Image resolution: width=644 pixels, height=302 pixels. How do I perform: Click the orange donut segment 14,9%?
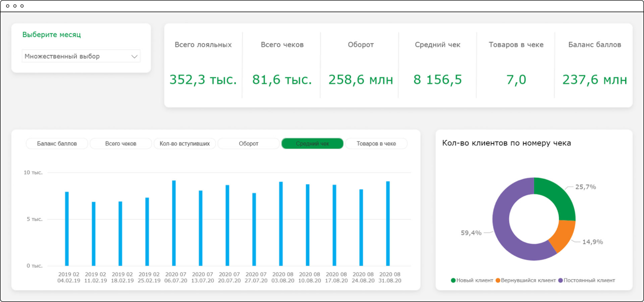click(563, 235)
